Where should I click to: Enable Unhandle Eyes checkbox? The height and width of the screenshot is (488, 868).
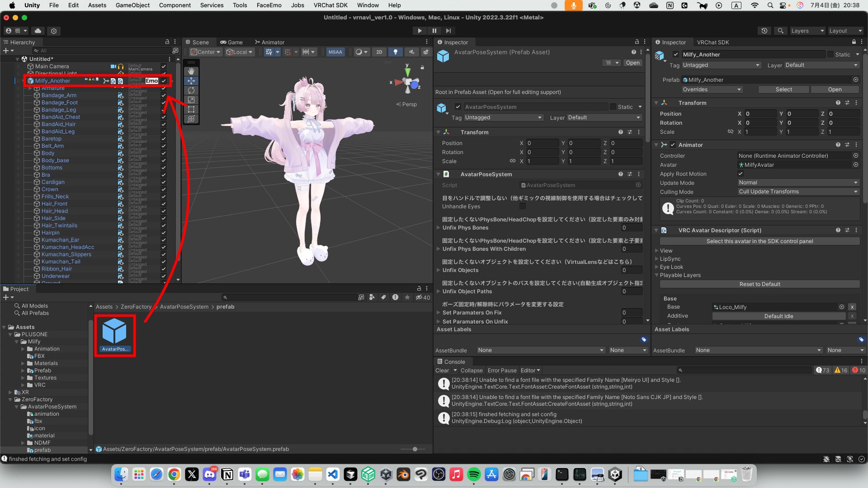tap(523, 206)
